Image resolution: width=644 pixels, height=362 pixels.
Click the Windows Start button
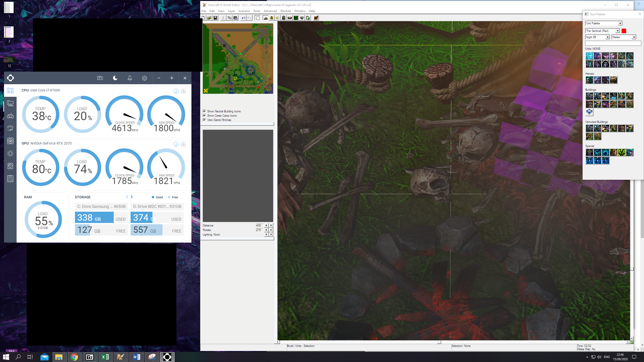(6, 357)
